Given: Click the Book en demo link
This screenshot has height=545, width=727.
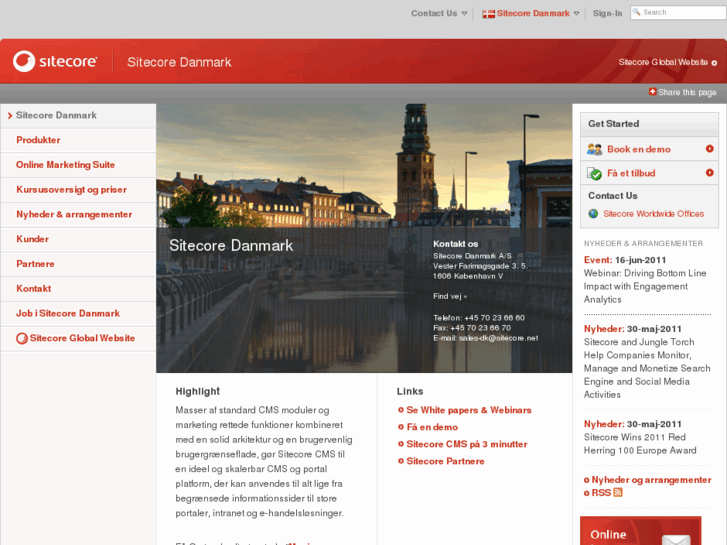Looking at the screenshot, I should click(638, 149).
